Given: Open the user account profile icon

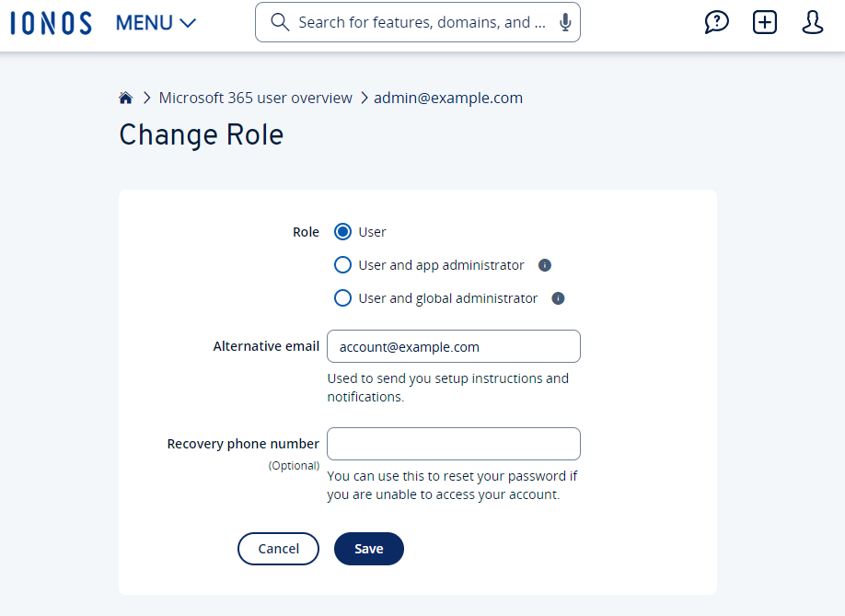Looking at the screenshot, I should pyautogui.click(x=813, y=23).
